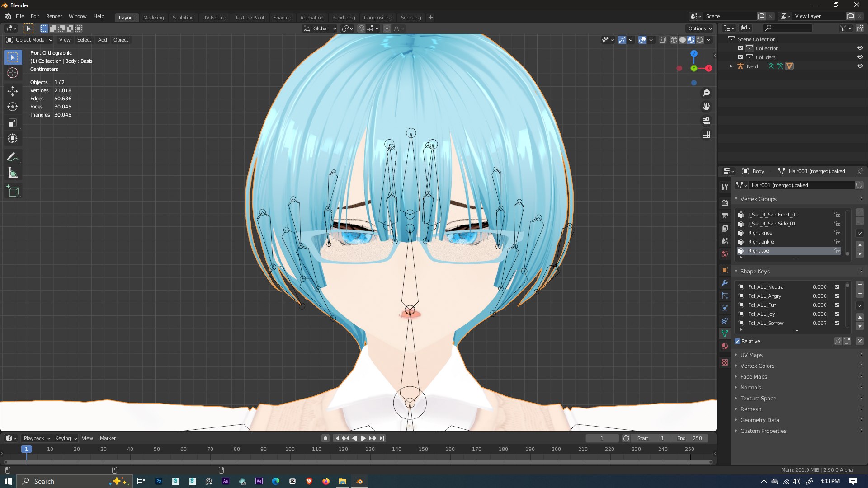Toggle Fcl_ALL_Angry shape key checkbox
The image size is (868, 488).
[837, 296]
